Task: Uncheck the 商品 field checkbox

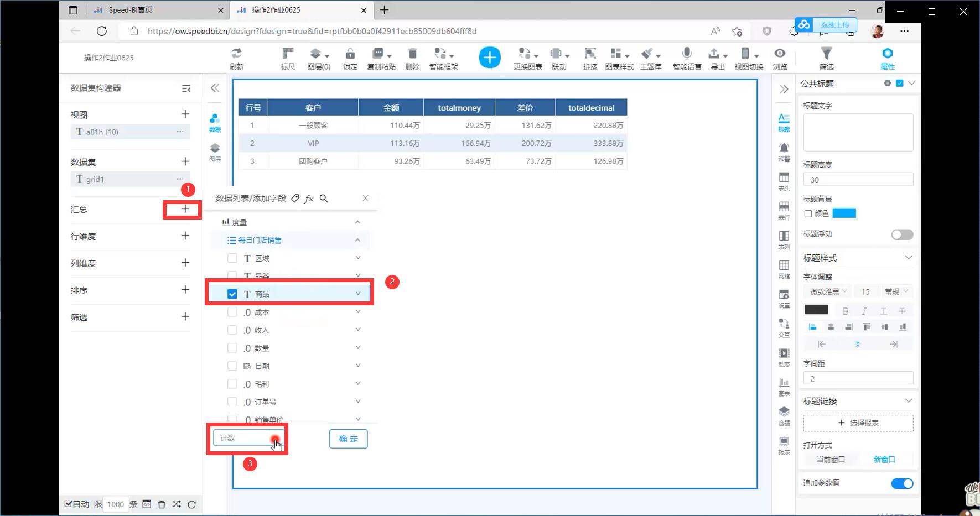Action: (232, 294)
